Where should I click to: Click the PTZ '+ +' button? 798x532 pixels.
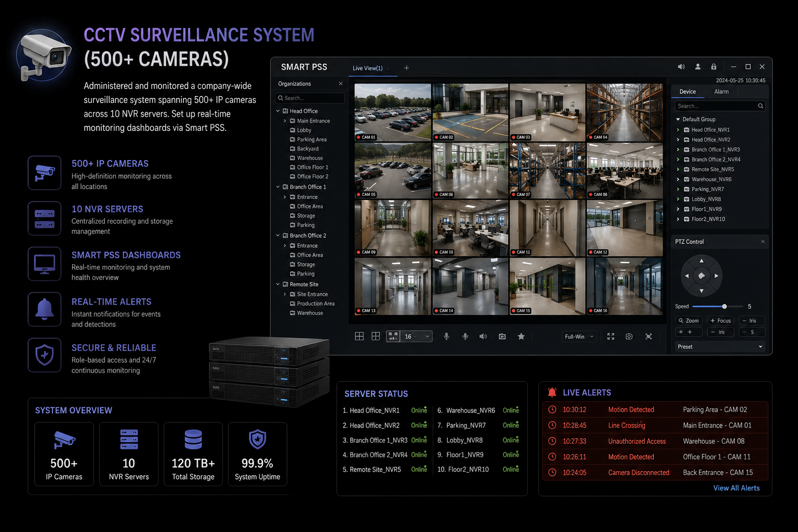coord(688,332)
